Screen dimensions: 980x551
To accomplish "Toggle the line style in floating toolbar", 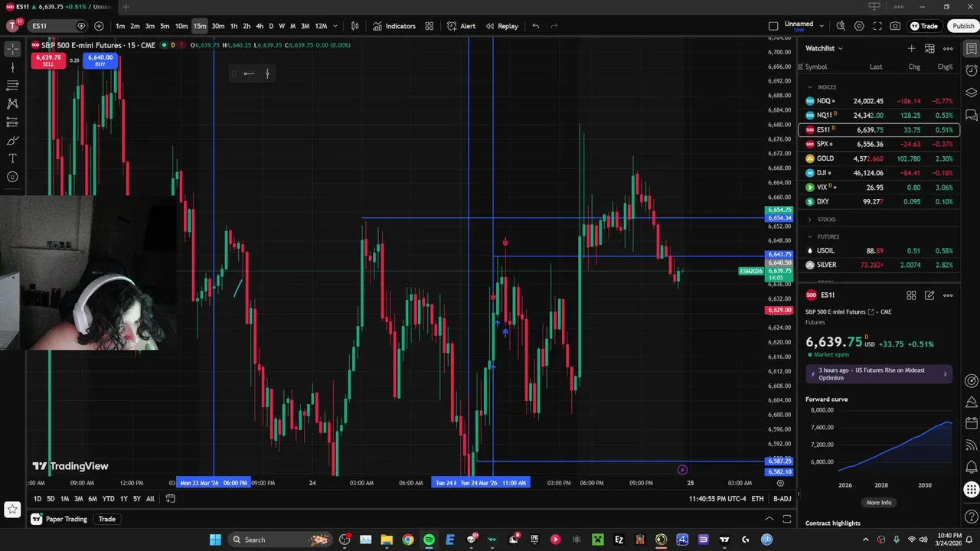I will point(249,73).
